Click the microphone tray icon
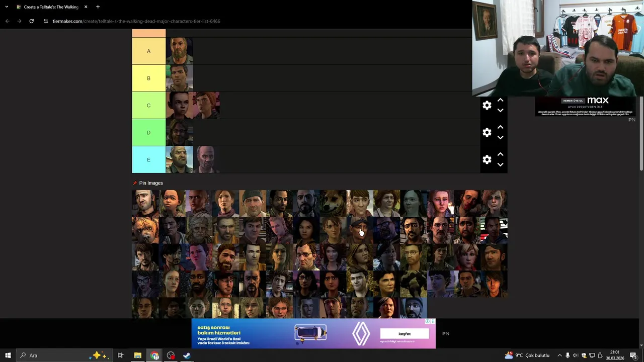The image size is (644, 362). tap(568, 355)
